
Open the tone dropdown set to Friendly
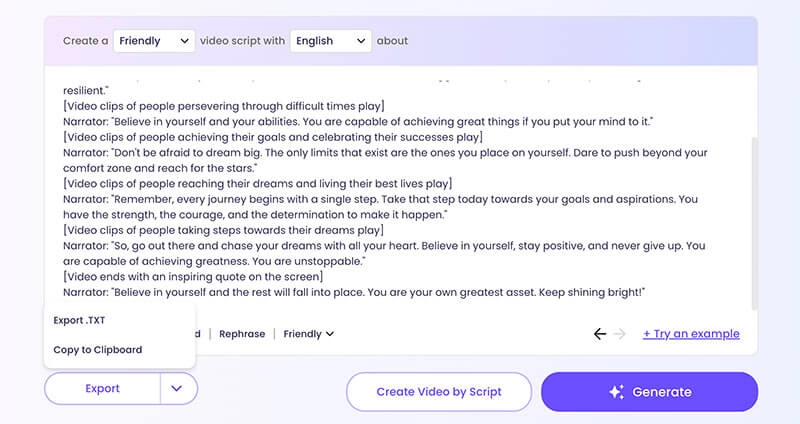click(x=154, y=41)
